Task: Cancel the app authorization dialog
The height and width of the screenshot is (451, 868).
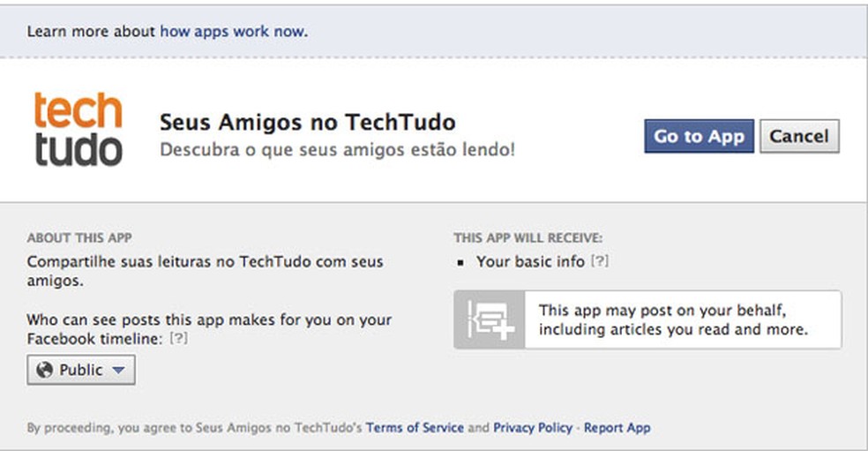Action: [x=799, y=136]
